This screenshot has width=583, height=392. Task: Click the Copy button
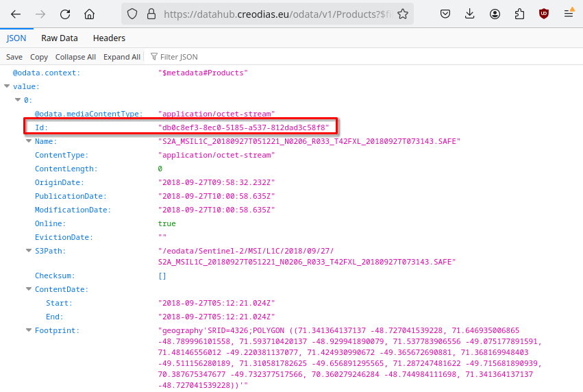tap(39, 57)
